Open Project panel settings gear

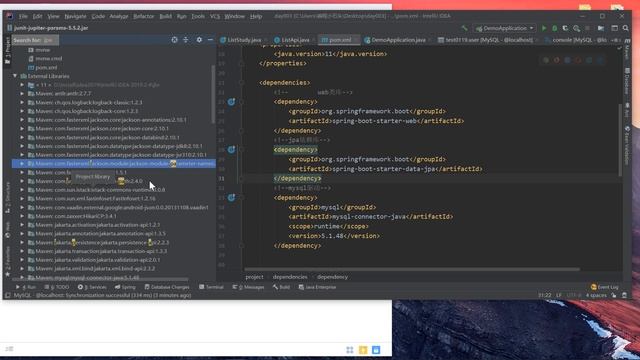(x=199, y=40)
